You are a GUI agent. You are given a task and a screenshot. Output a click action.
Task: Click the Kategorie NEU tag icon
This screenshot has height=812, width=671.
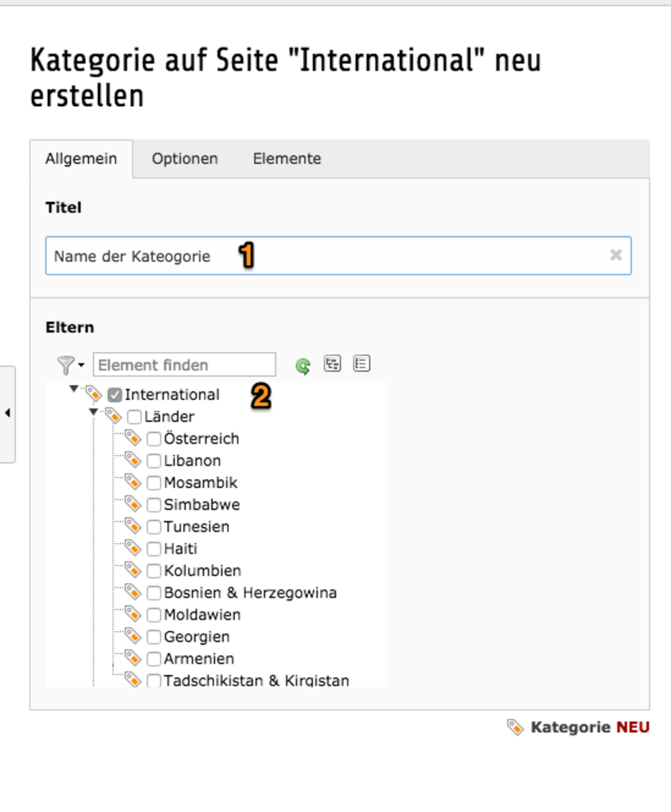click(515, 727)
